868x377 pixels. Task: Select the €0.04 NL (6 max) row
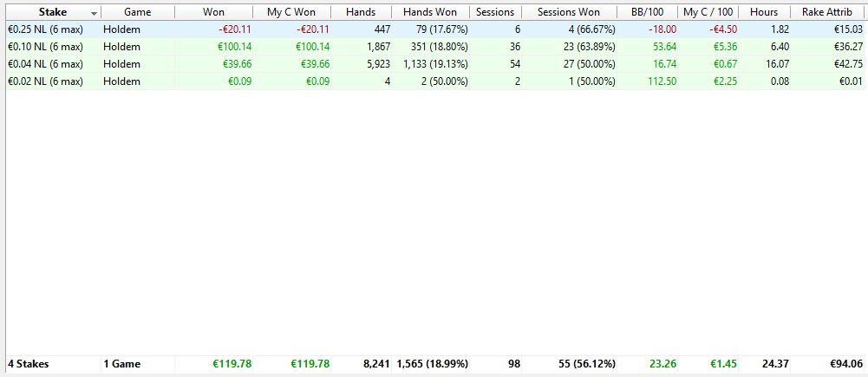click(435, 63)
